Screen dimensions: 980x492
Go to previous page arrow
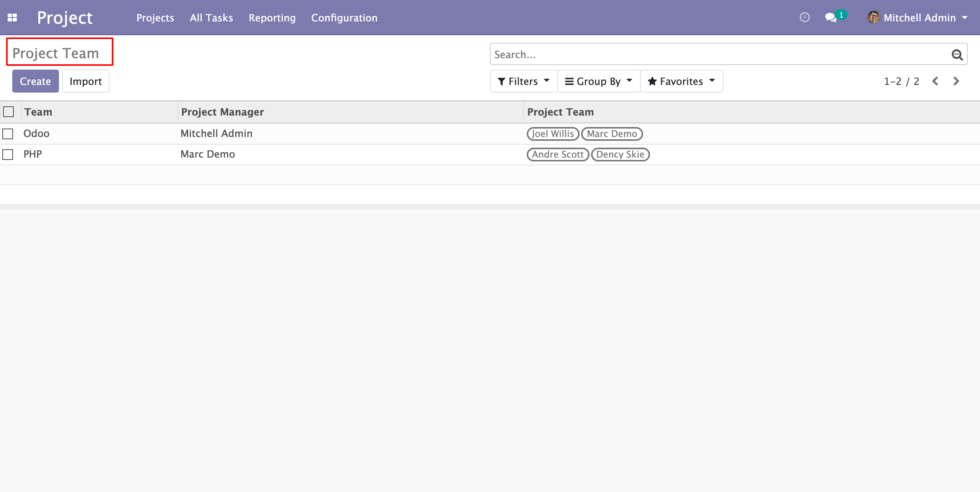tap(935, 81)
